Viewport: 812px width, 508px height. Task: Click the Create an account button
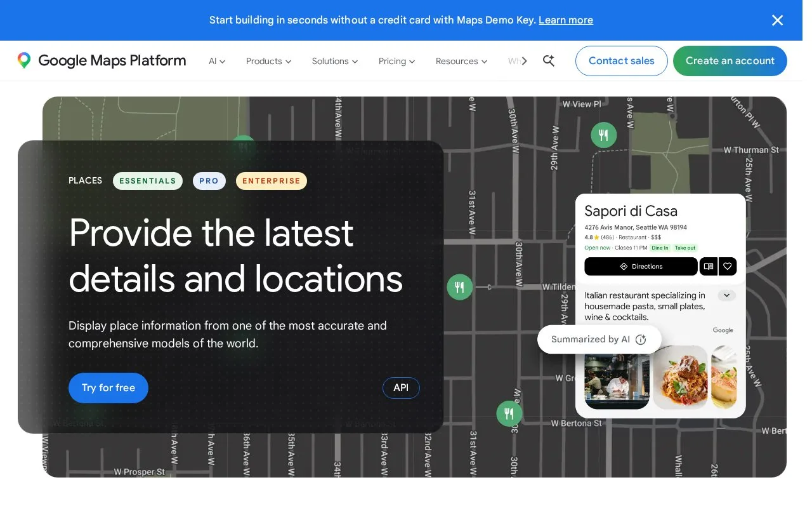coord(730,61)
